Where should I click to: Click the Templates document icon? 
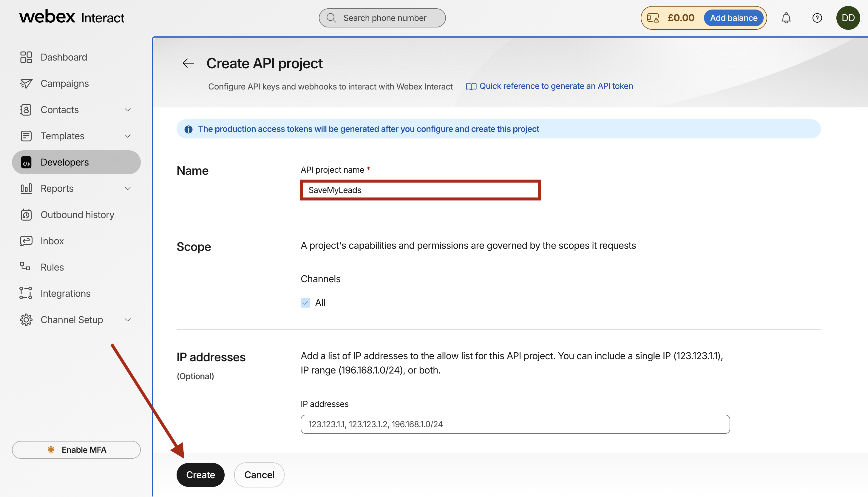[x=26, y=136]
